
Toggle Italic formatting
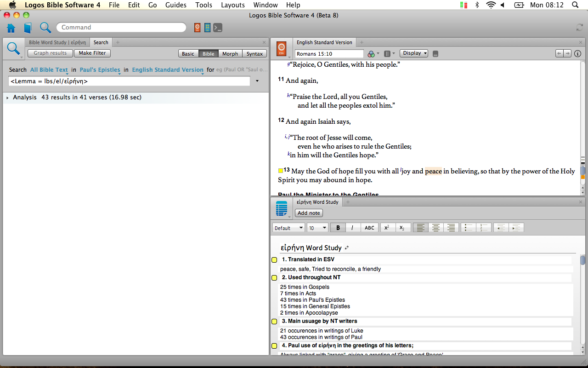[353, 228]
